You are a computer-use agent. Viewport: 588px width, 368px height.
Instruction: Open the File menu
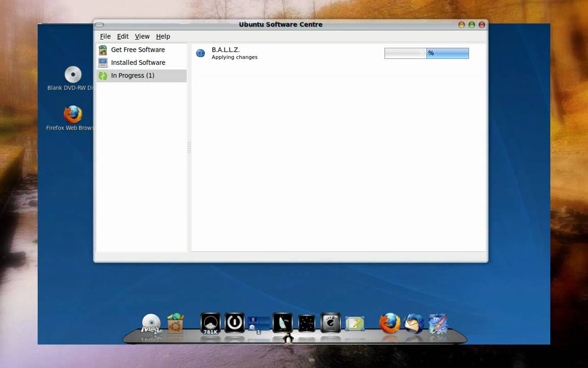(x=105, y=36)
